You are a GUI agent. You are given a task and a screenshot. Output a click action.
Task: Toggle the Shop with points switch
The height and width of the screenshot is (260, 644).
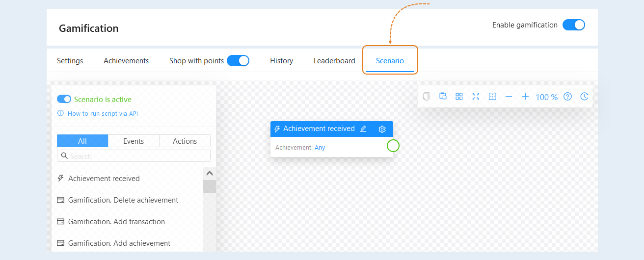238,61
